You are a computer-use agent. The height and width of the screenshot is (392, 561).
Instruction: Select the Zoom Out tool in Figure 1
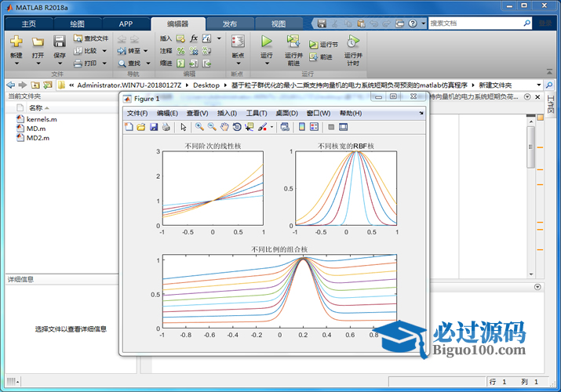pyautogui.click(x=212, y=127)
